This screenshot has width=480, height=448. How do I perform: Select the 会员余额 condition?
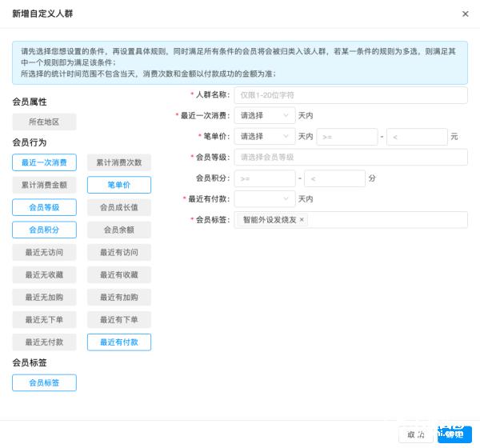point(118,230)
